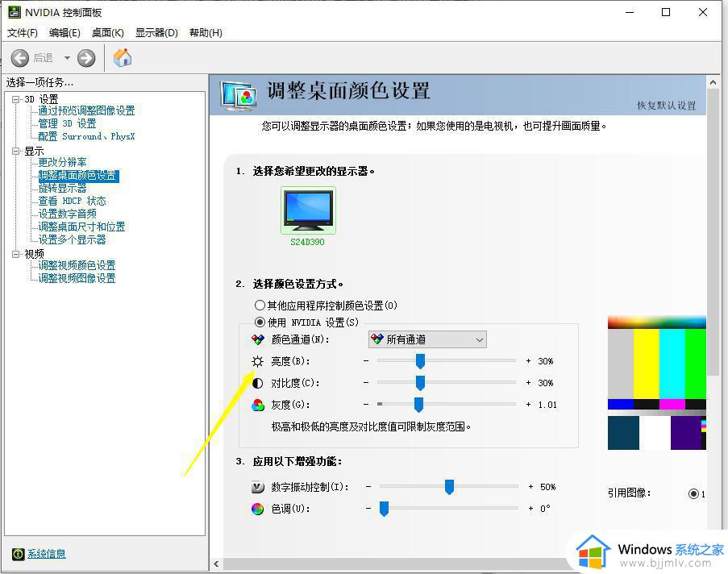Select 其他应用程序控制颜色设置 radio button

260,306
